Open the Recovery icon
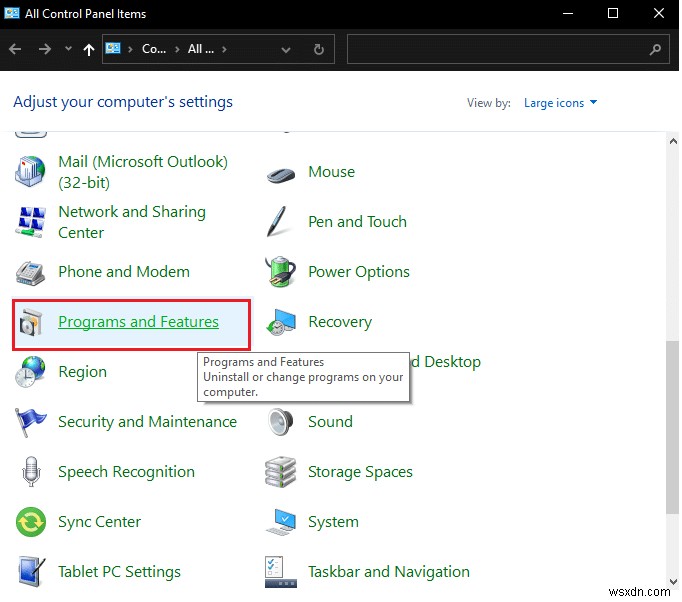 (281, 322)
